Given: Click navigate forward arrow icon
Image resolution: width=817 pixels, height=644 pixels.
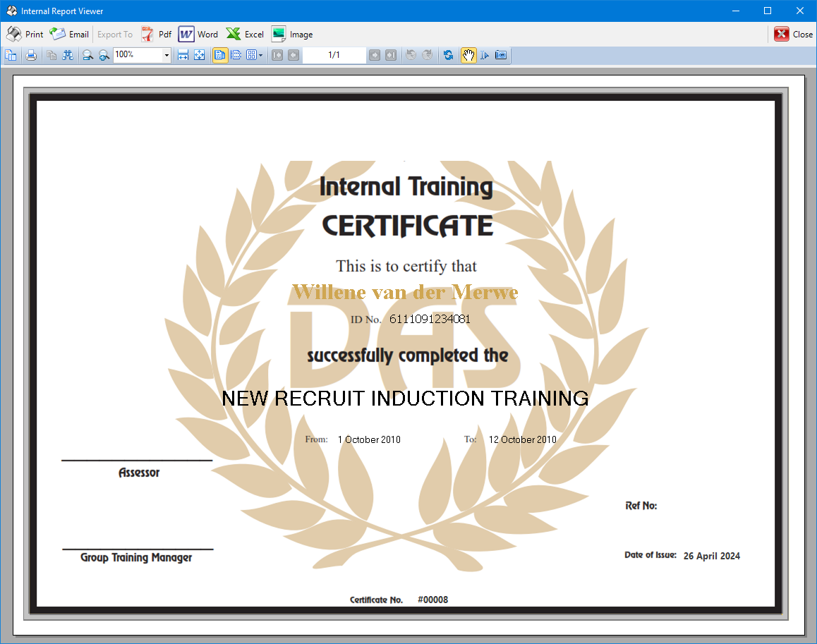Looking at the screenshot, I should pos(428,55).
